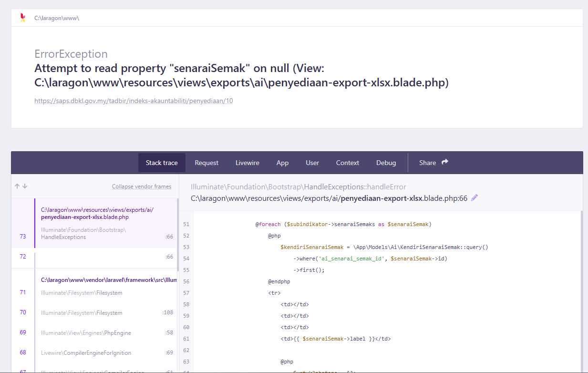
Task: Switch to the Context tab
Action: (x=347, y=163)
